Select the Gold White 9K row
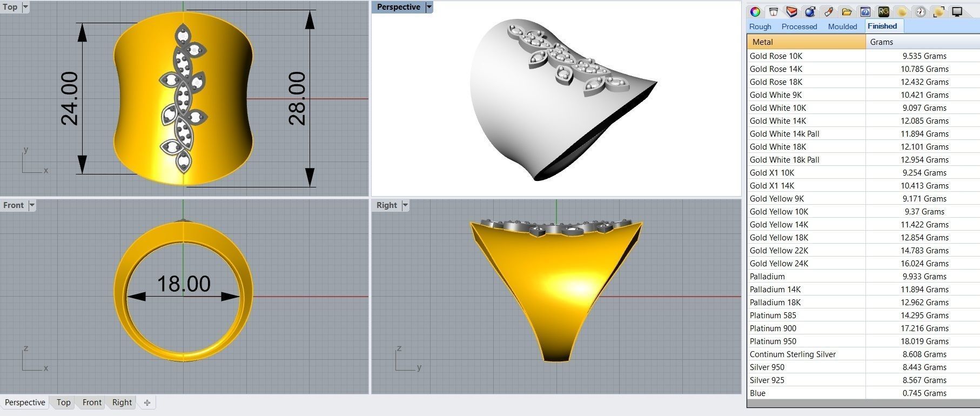 point(863,95)
